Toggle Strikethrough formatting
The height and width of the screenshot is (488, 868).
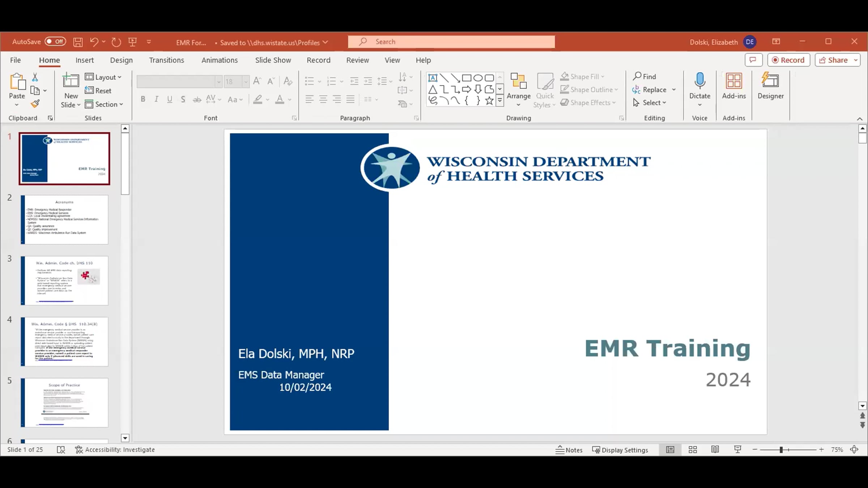click(x=197, y=99)
